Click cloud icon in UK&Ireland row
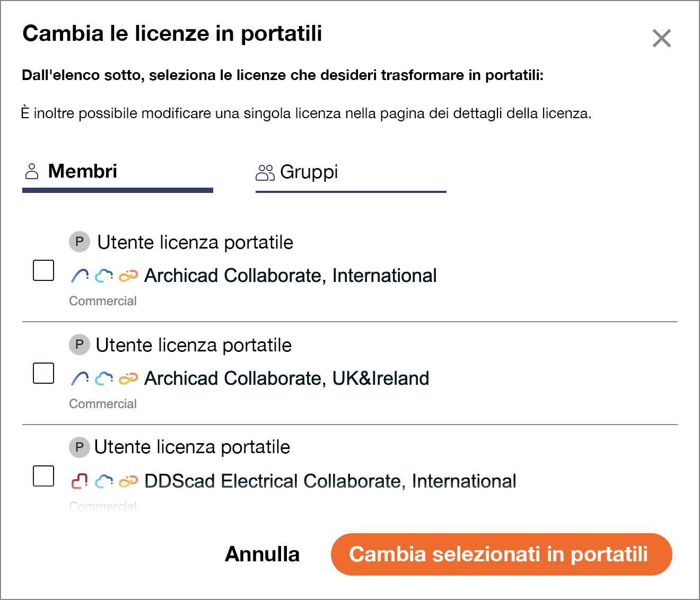The height and width of the screenshot is (600, 700). pyautogui.click(x=104, y=378)
